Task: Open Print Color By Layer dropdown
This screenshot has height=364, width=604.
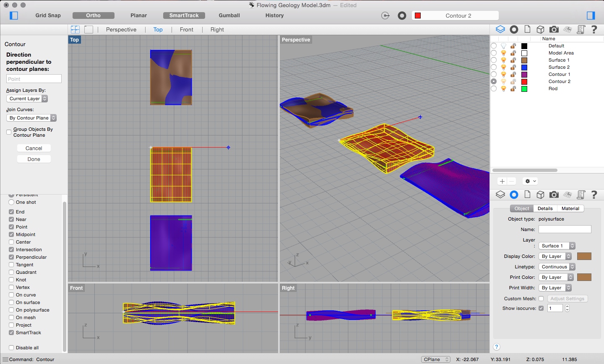Action: click(x=556, y=277)
